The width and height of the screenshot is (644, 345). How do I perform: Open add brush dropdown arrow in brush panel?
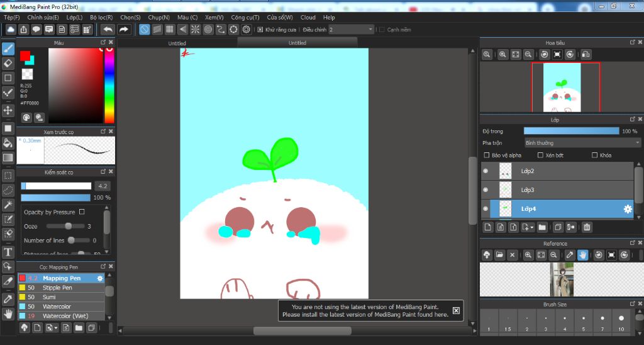point(56,328)
